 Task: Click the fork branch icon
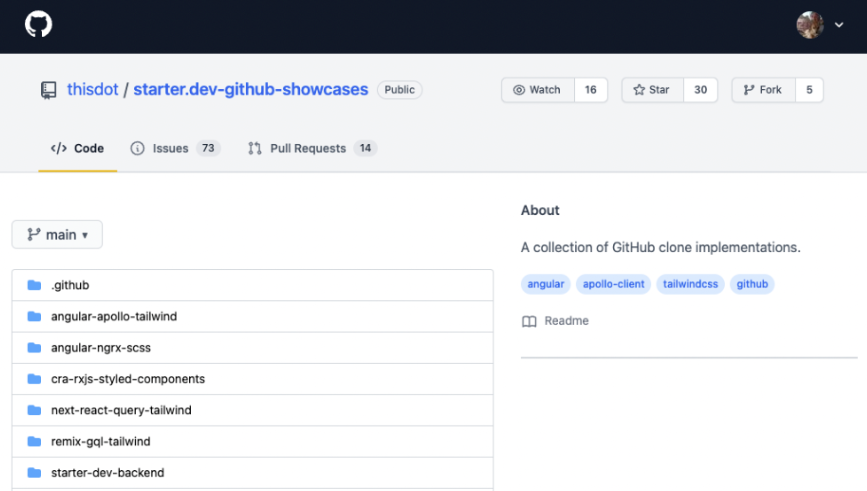749,90
